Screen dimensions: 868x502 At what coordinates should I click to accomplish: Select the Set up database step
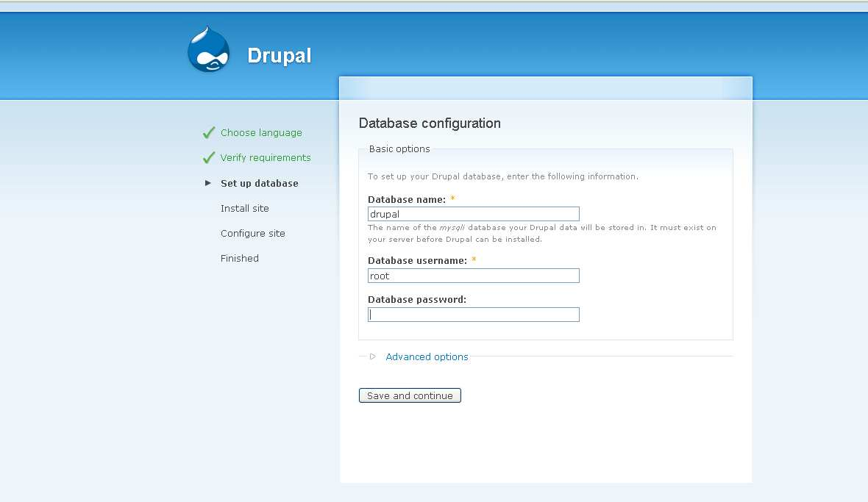[259, 183]
